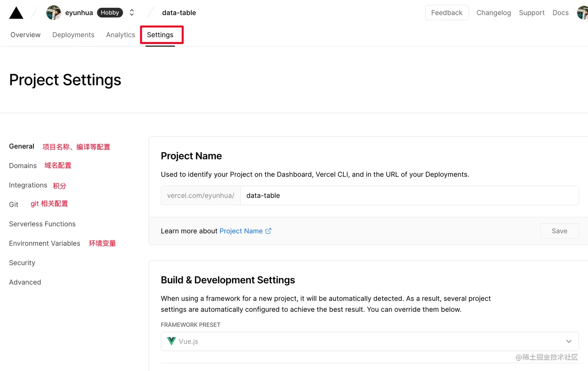This screenshot has height=371, width=588.
Task: Open the eyunhua avatar image
Action: pos(53,13)
